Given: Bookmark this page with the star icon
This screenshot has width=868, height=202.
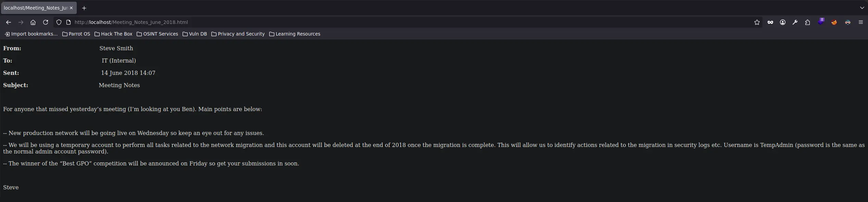Looking at the screenshot, I should (757, 22).
